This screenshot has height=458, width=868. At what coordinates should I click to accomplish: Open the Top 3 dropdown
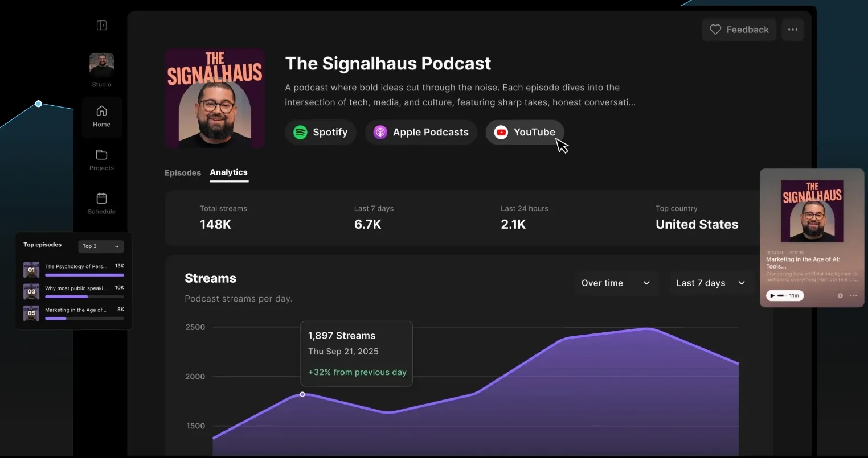101,246
